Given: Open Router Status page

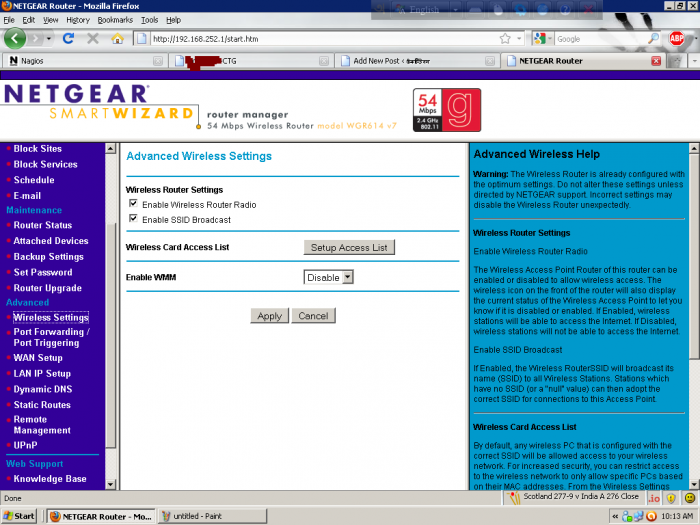Looking at the screenshot, I should point(43,225).
